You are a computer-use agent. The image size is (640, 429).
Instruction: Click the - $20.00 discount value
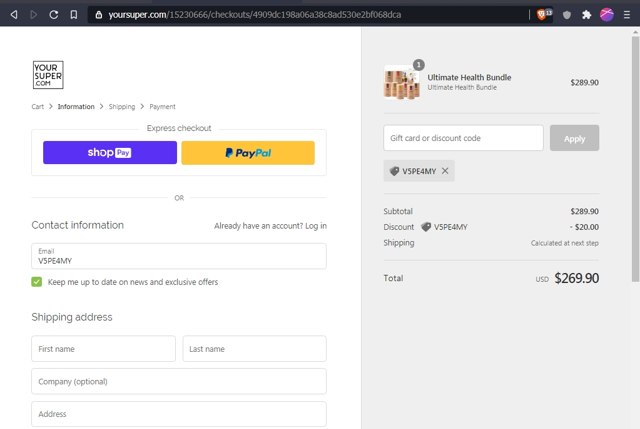click(584, 227)
